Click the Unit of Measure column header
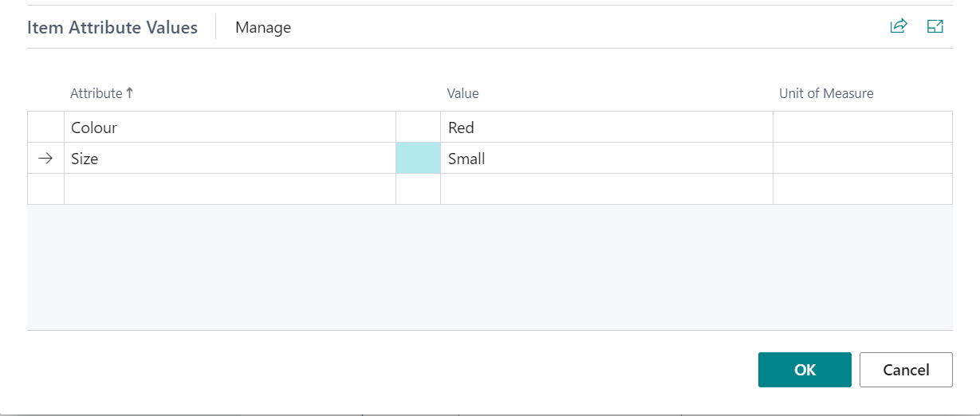The height and width of the screenshot is (416, 980). click(x=826, y=93)
